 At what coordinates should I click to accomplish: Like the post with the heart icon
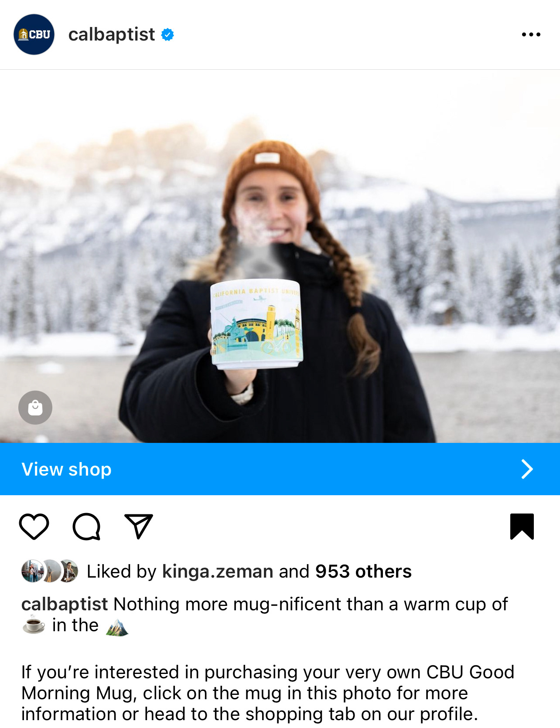[x=34, y=526]
